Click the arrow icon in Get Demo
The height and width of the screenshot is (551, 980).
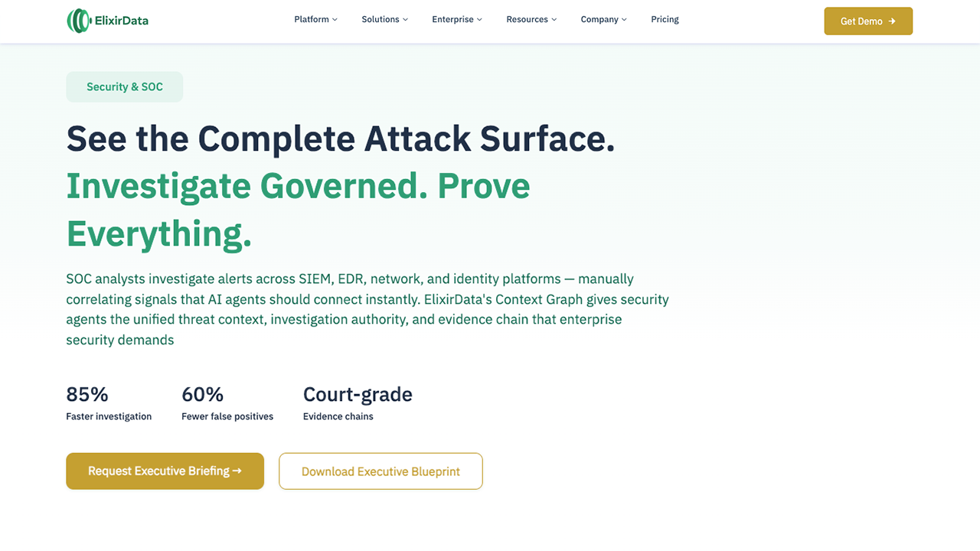(892, 21)
